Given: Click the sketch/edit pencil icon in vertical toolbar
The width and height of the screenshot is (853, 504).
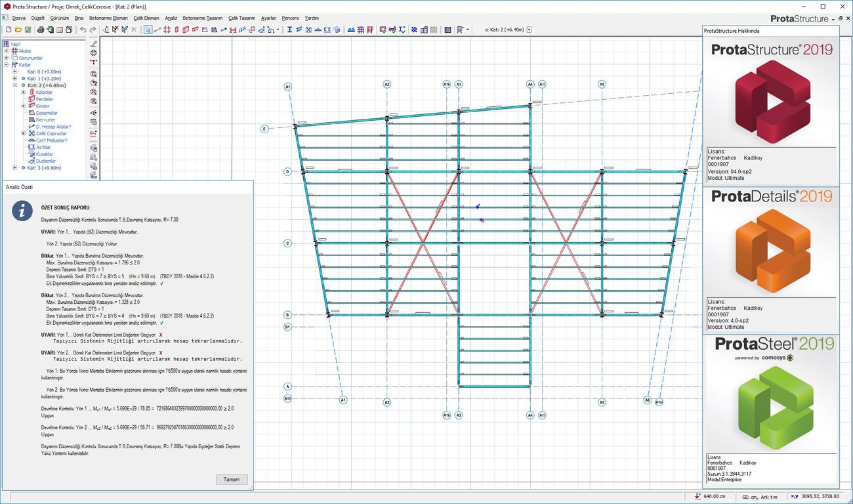Looking at the screenshot, I should tap(94, 44).
